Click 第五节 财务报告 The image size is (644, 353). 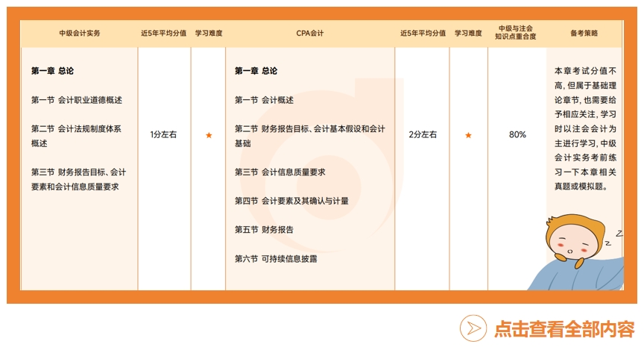[x=264, y=230]
